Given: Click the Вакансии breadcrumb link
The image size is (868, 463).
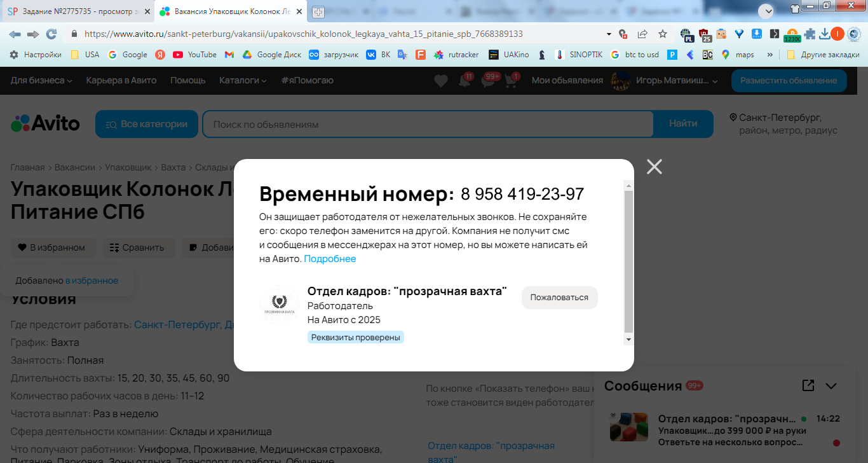Looking at the screenshot, I should coord(74,167).
